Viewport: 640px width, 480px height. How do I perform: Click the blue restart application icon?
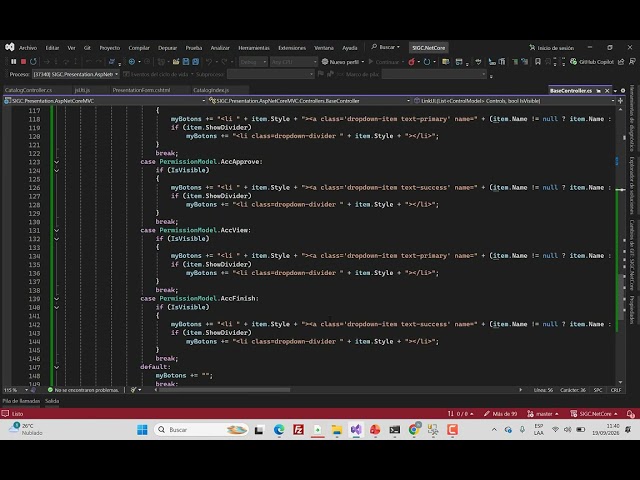pyautogui.click(x=427, y=62)
